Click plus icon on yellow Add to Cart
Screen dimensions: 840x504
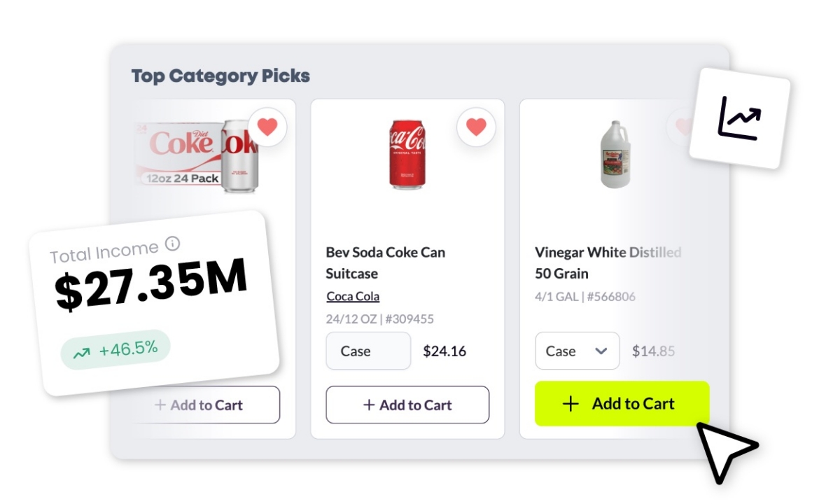571,404
